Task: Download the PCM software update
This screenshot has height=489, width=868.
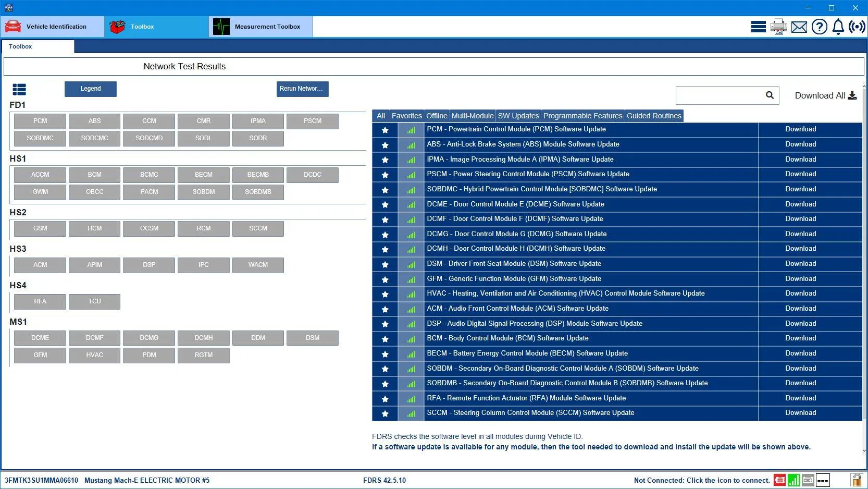Action: pos(800,129)
